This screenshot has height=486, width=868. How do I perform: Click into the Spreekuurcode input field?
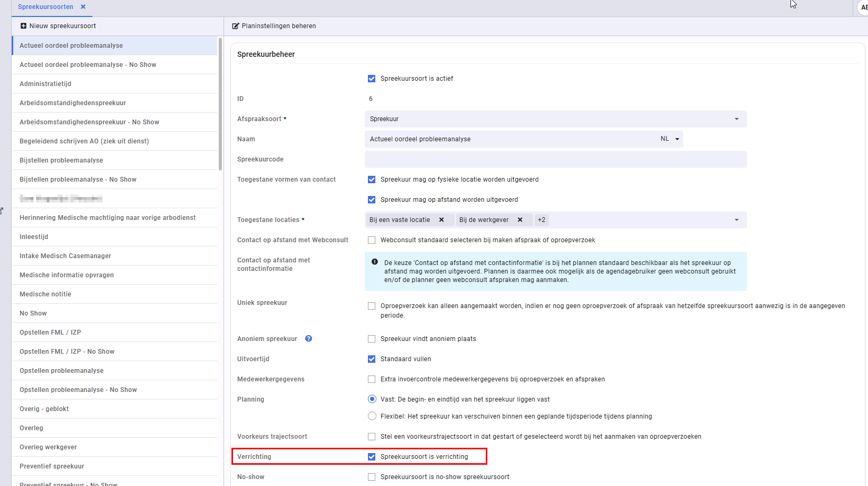555,159
